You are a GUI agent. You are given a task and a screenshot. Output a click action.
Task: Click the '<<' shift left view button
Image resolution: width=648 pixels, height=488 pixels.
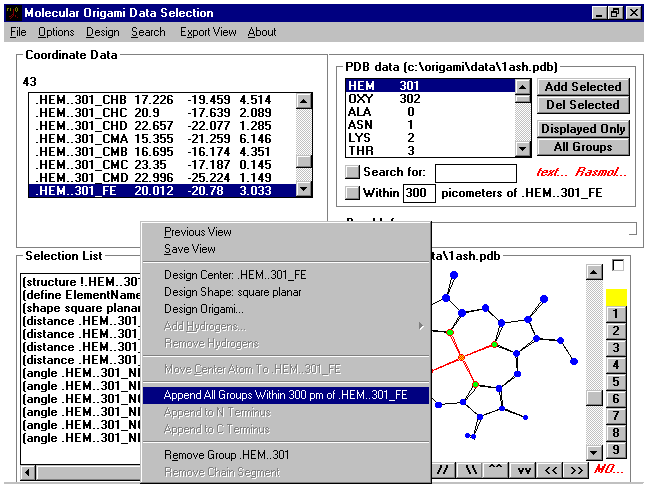[549, 470]
